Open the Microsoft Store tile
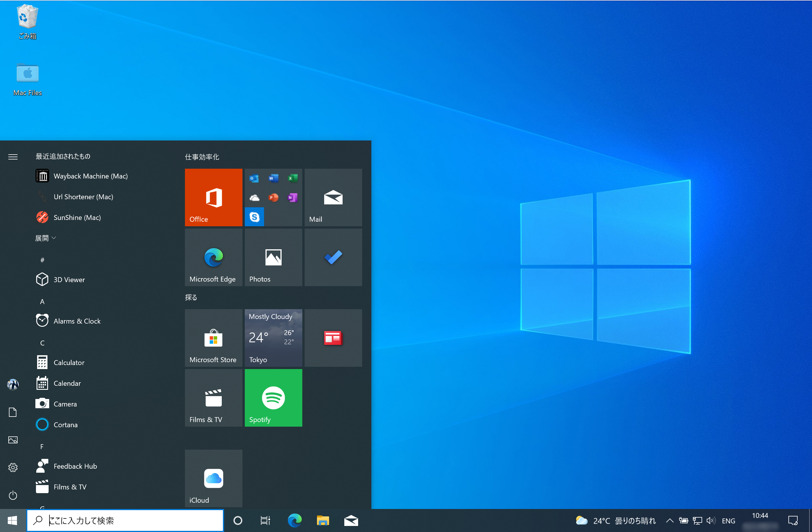 point(213,338)
